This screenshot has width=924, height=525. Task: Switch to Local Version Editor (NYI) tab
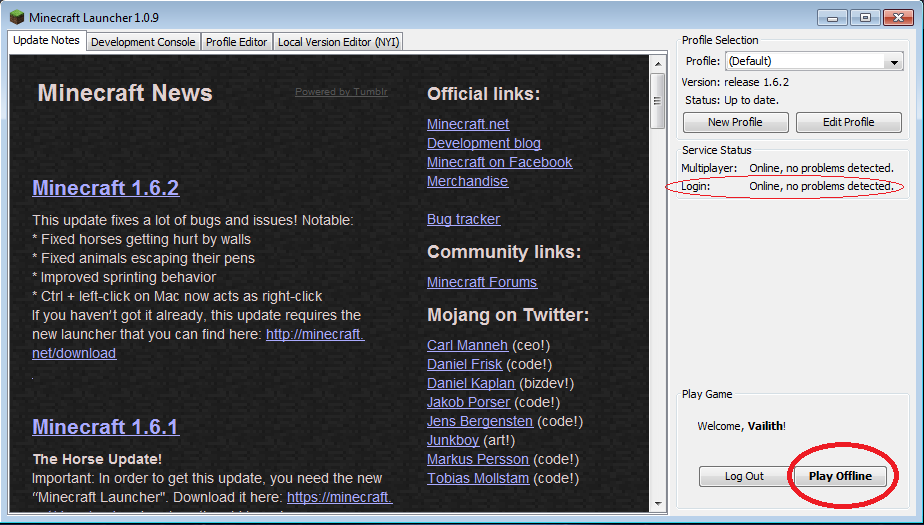(x=338, y=42)
